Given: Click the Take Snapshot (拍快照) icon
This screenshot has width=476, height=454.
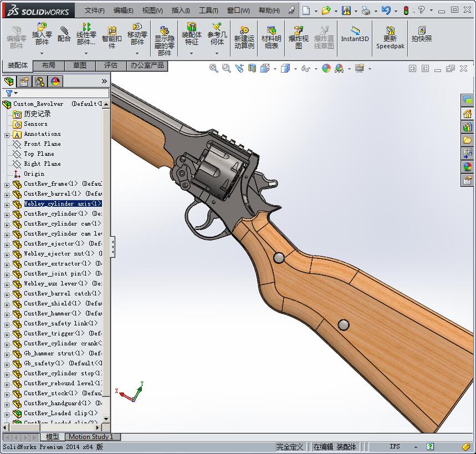Looking at the screenshot, I should (421, 34).
